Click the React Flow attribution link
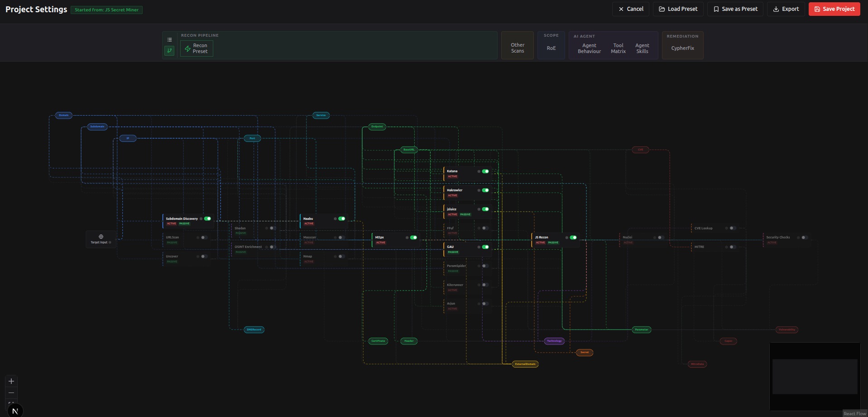 tap(854, 413)
